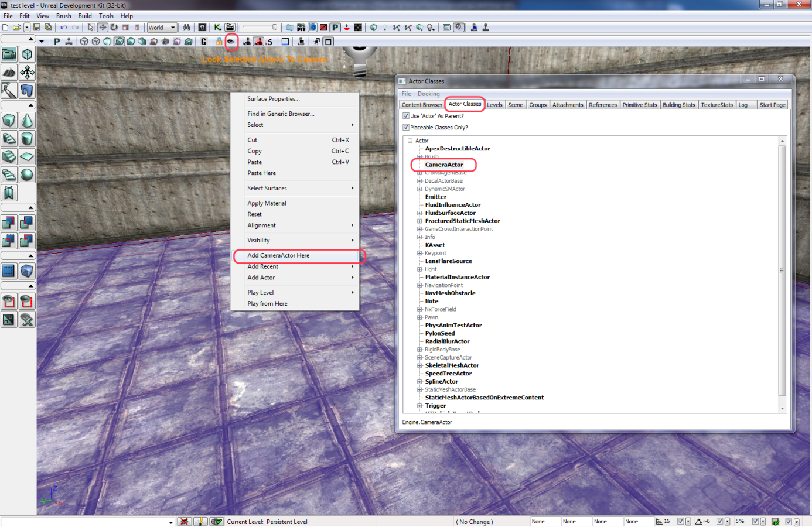Viewport: 812px width, 527px height.
Task: Click the Add Special Brush icon
Action: [9, 271]
